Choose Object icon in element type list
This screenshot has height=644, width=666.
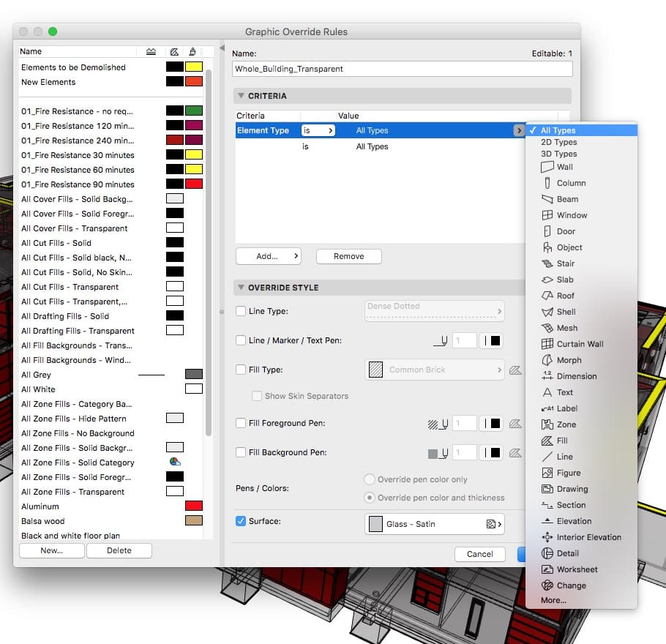click(x=547, y=247)
